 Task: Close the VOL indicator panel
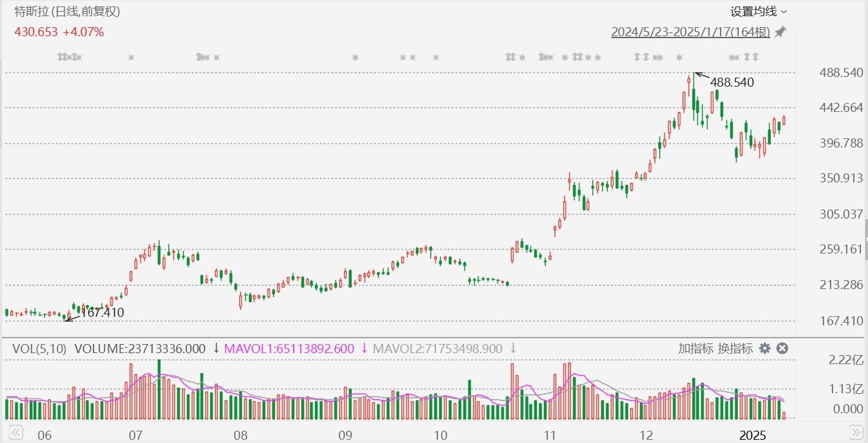coord(782,349)
